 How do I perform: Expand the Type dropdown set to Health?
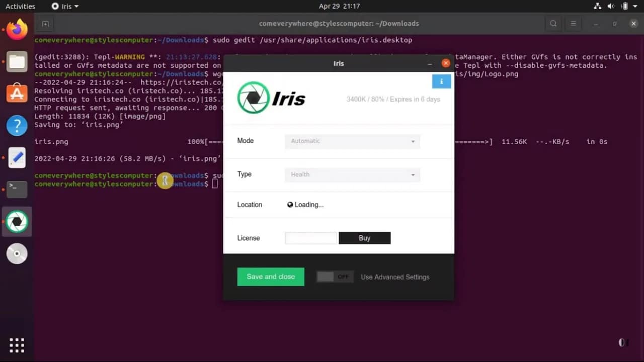click(352, 174)
